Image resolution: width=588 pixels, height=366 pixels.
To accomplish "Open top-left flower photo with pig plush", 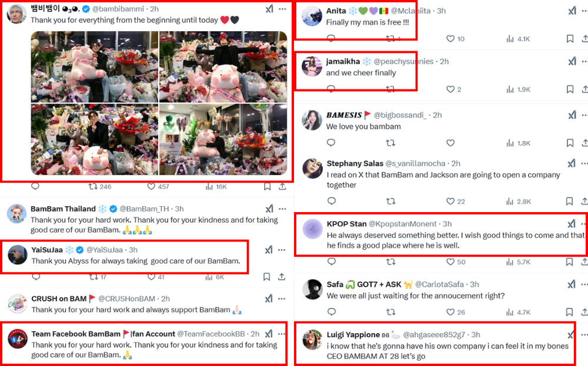I will pyautogui.click(x=95, y=67).
